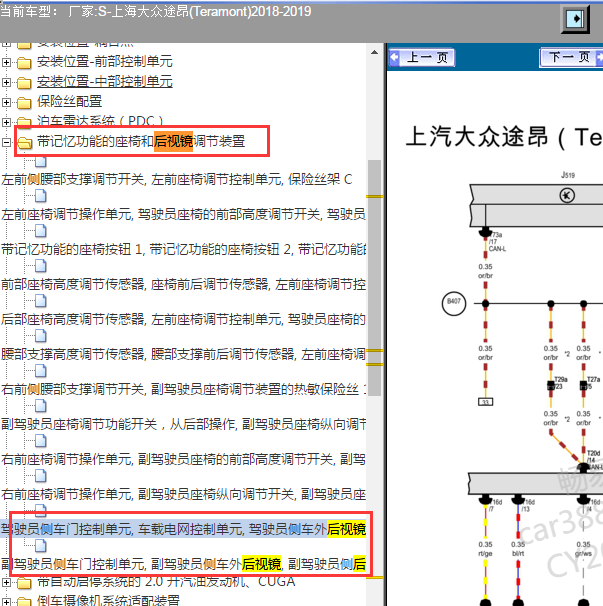Select 带自动启停系统的 2.0 升汽油发动机、CUGA entry
This screenshot has height=606, width=603.
(x=166, y=581)
